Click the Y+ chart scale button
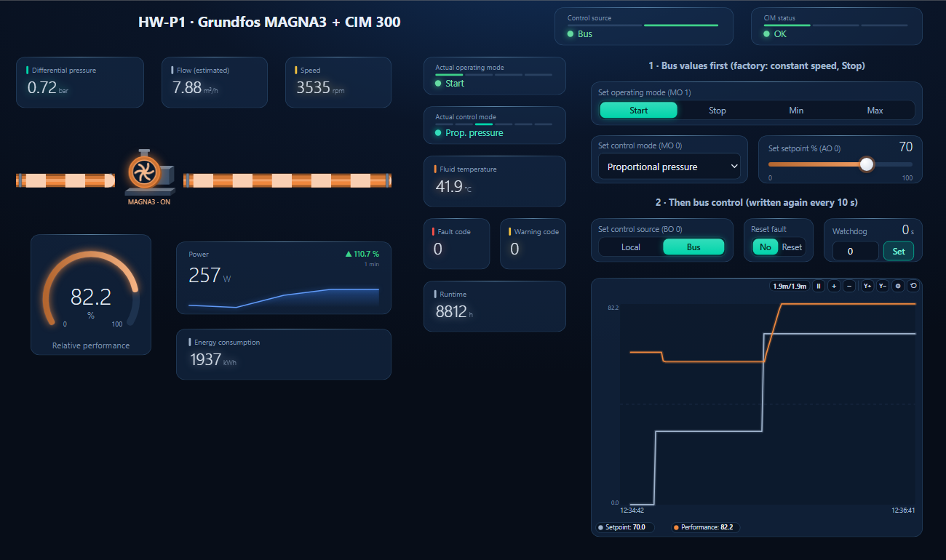The image size is (946, 560). 867,287
